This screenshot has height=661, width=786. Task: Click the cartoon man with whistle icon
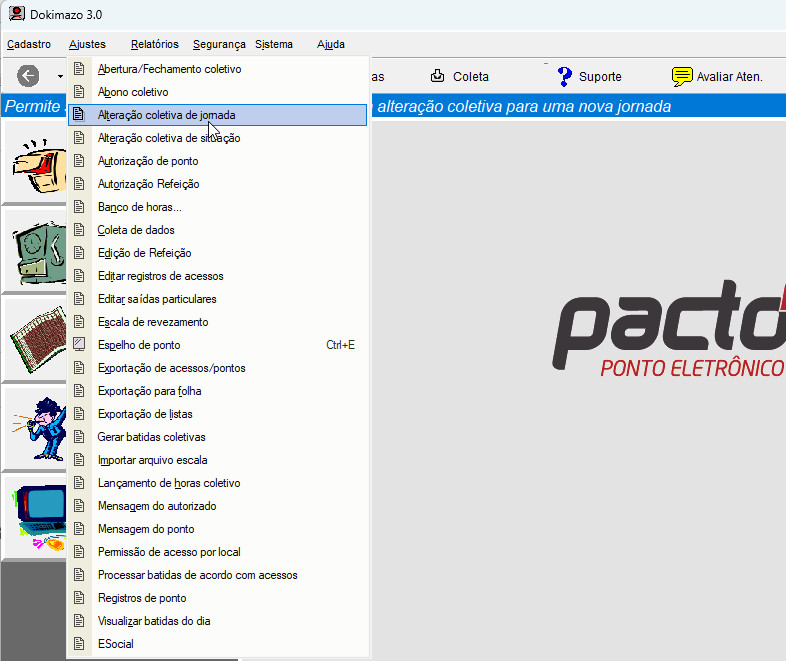coord(36,425)
